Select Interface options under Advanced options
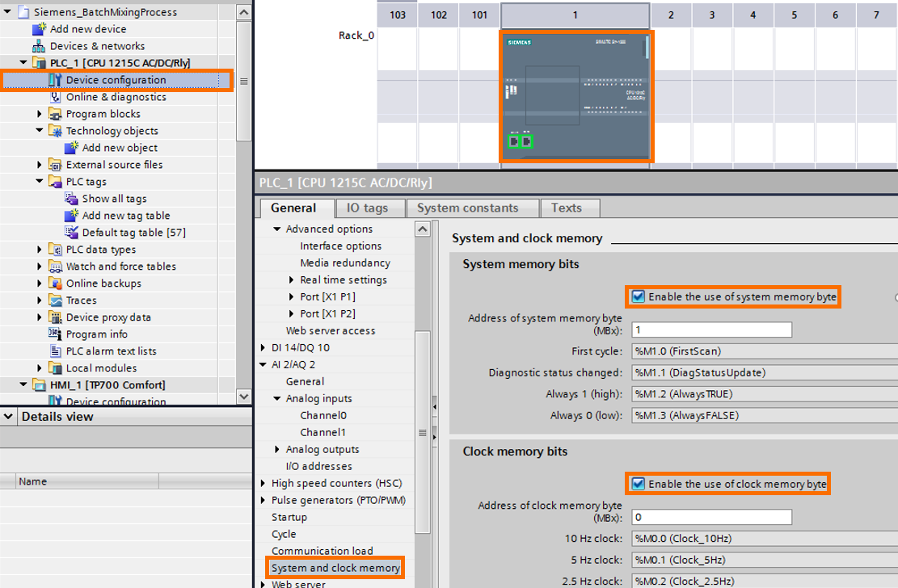Screen dimensions: 898x588 pos(341,246)
